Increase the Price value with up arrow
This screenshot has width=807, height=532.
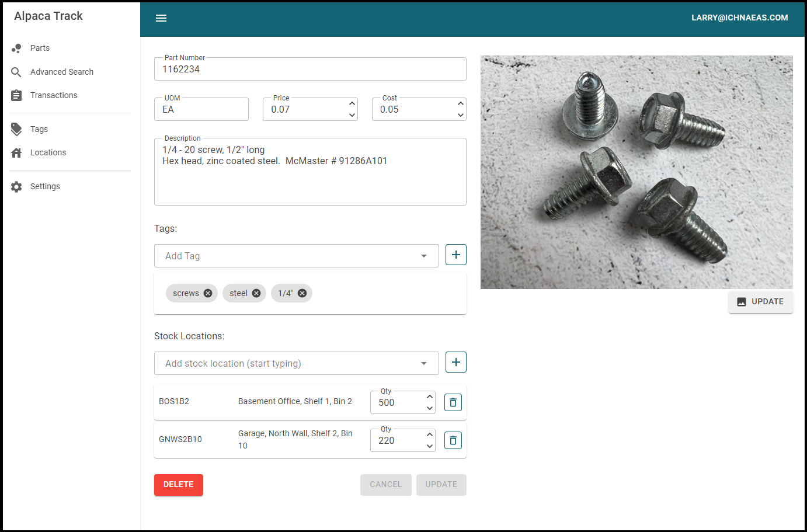[352, 103]
